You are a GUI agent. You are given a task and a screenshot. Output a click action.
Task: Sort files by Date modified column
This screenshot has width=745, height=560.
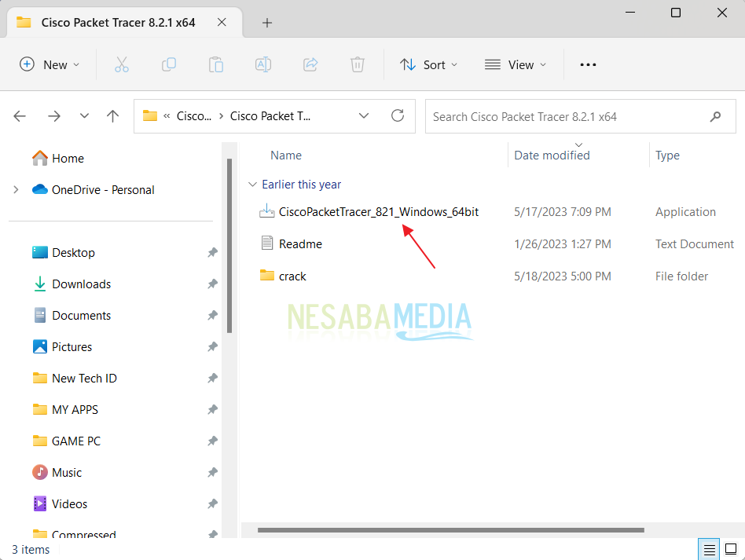point(552,156)
